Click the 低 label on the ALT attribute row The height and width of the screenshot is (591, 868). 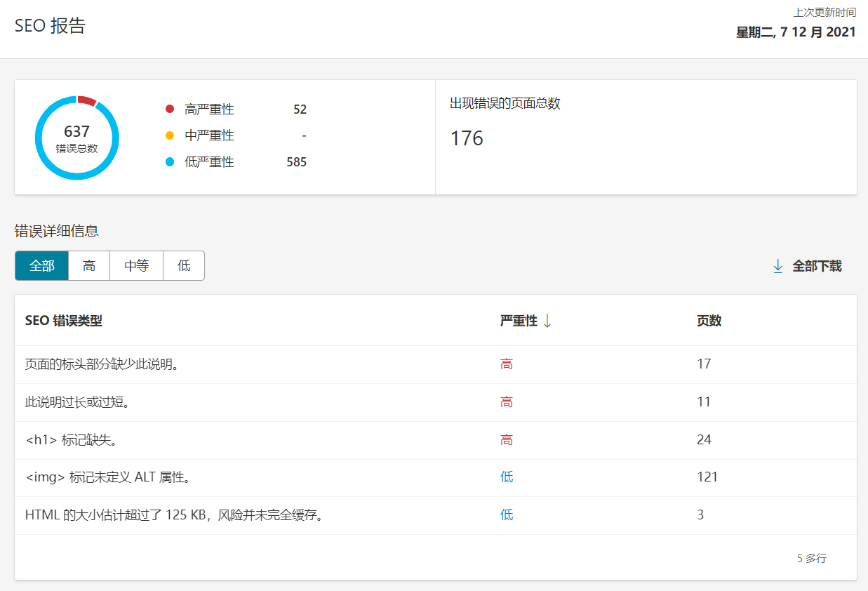[x=507, y=477]
